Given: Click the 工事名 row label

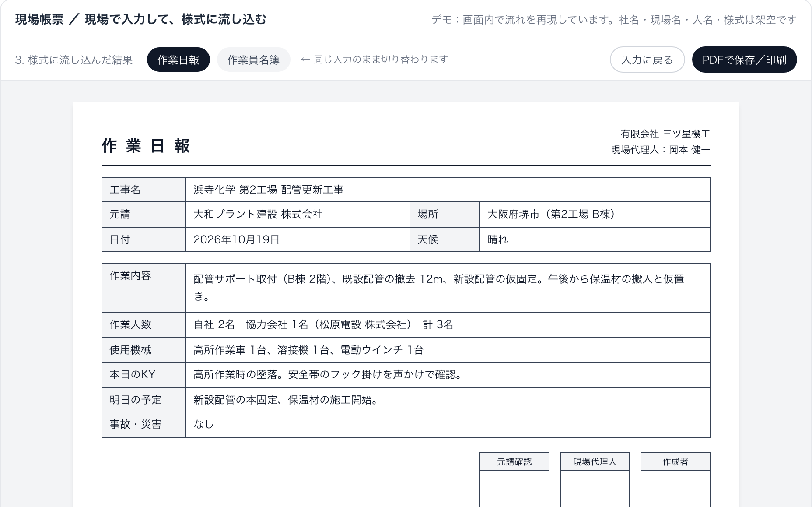Looking at the screenshot, I should pos(144,190).
